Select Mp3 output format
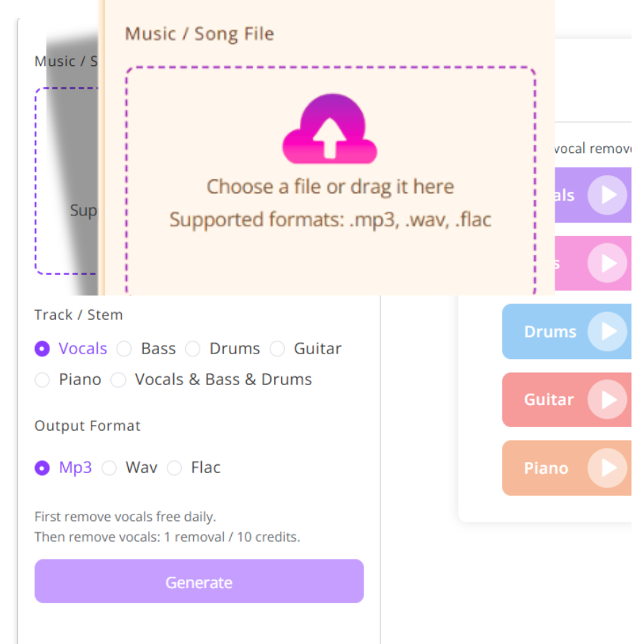The image size is (644, 644). click(x=42, y=467)
